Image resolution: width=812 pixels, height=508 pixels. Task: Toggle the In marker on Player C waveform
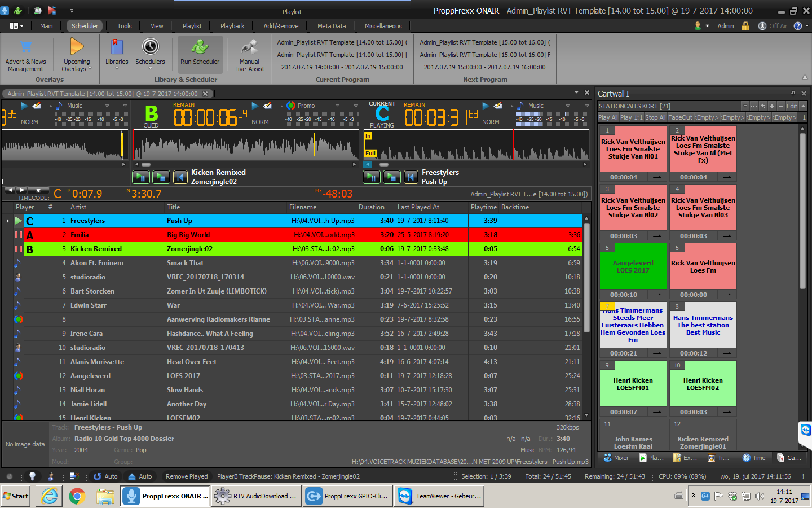point(368,136)
